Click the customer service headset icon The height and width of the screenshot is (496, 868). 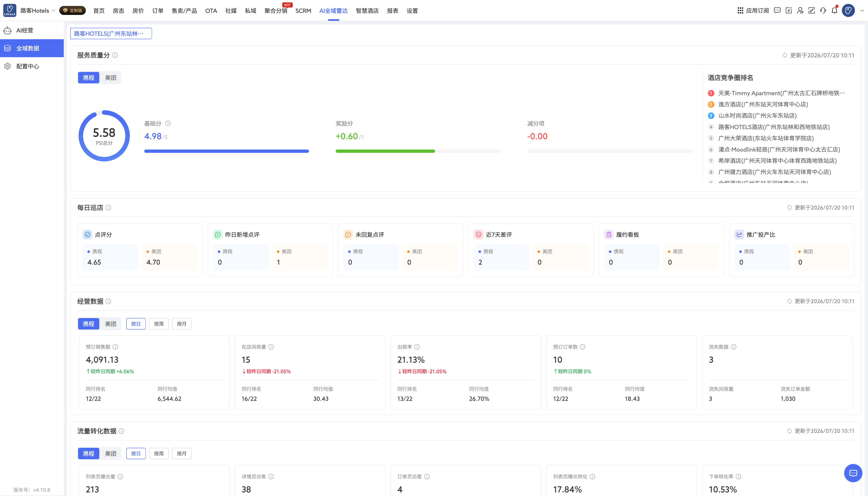[x=823, y=10]
